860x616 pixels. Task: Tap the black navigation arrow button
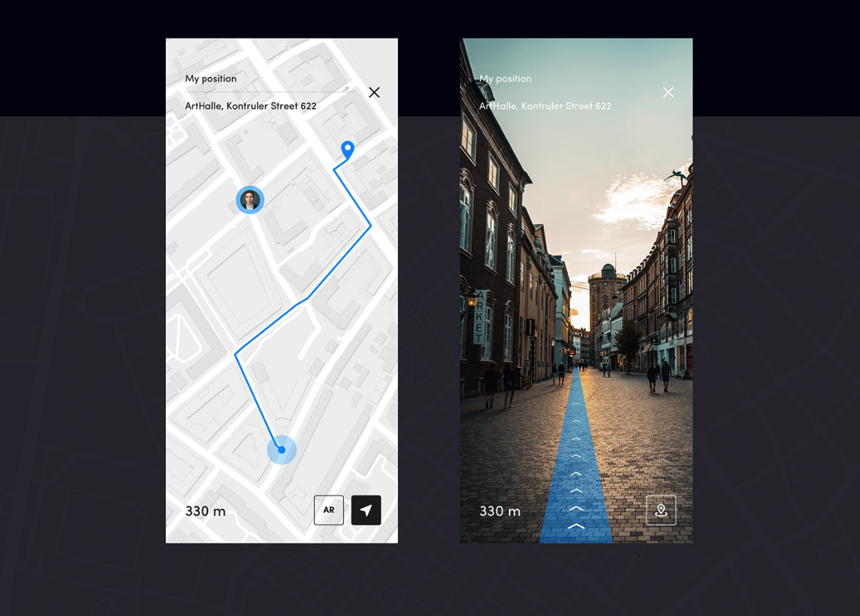(366, 510)
